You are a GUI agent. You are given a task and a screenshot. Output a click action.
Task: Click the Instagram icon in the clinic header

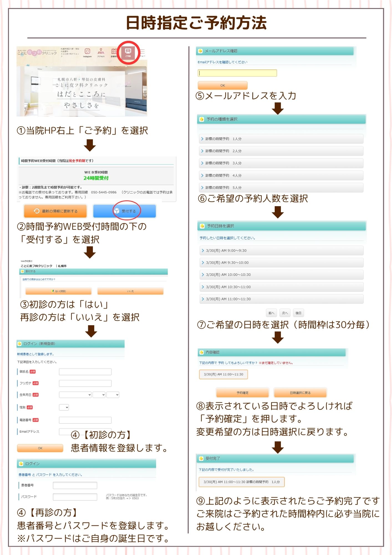(87, 52)
